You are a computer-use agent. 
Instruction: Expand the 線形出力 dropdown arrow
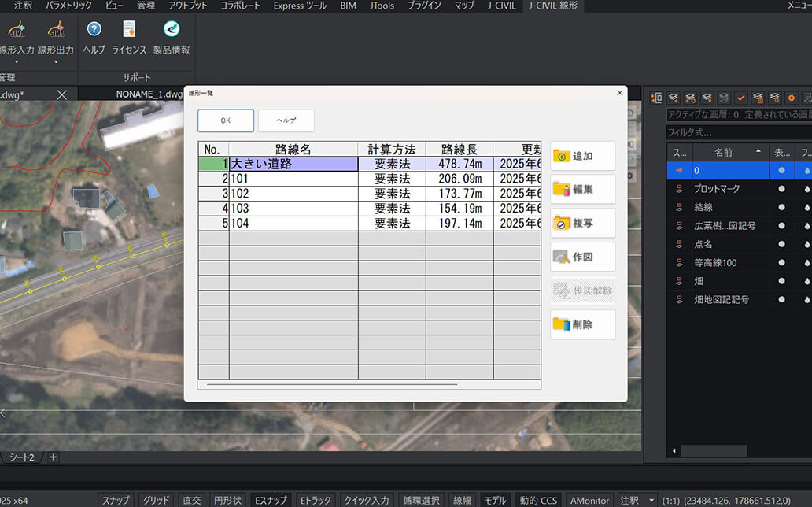[55, 62]
